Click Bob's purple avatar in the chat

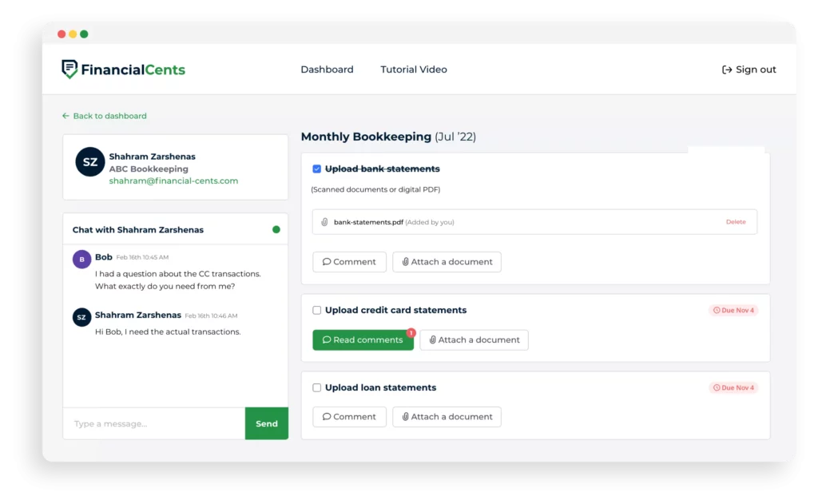coord(81,259)
